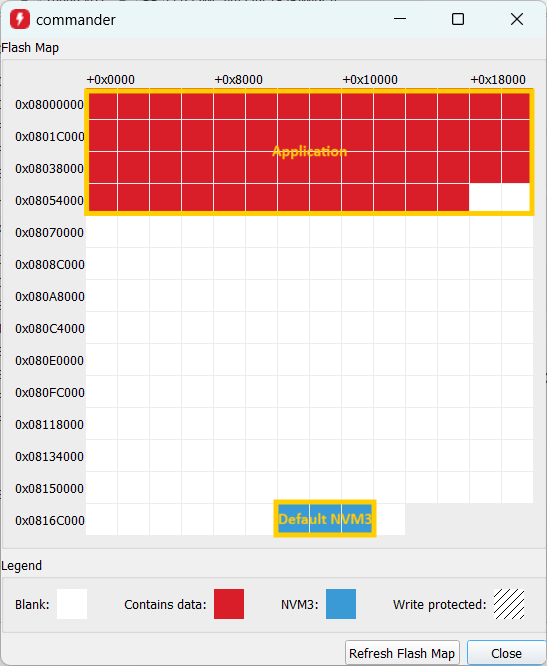This screenshot has width=547, height=666.
Task: Select the Application region label
Action: pyautogui.click(x=310, y=152)
